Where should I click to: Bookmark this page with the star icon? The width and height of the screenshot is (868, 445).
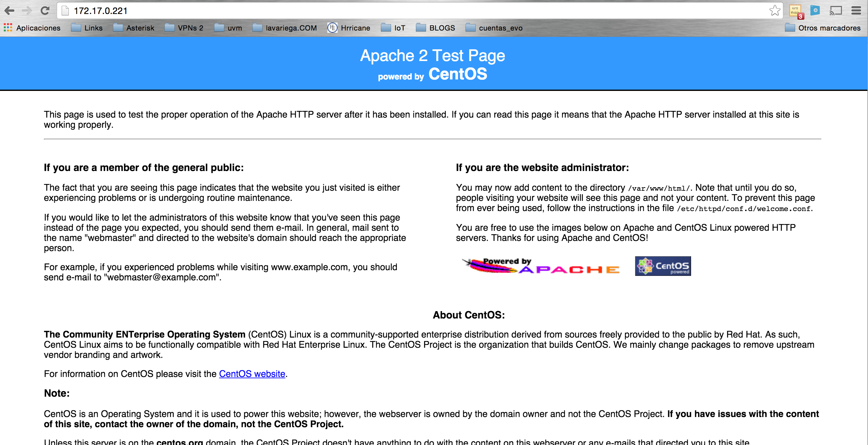pos(775,10)
